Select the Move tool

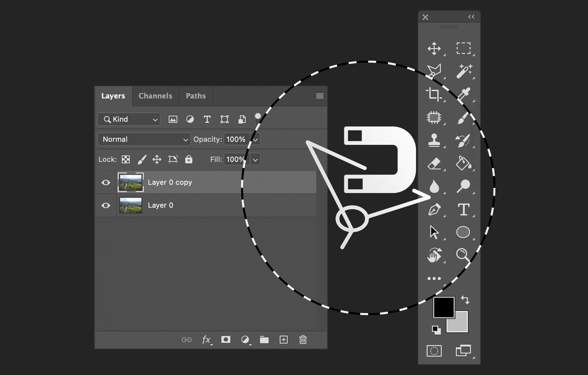click(434, 49)
